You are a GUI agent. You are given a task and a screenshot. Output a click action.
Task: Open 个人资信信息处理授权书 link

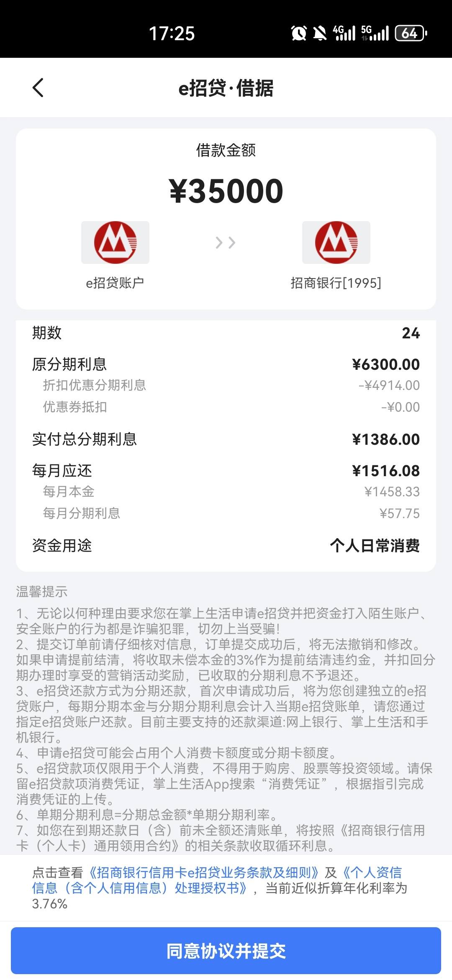pyautogui.click(x=217, y=880)
